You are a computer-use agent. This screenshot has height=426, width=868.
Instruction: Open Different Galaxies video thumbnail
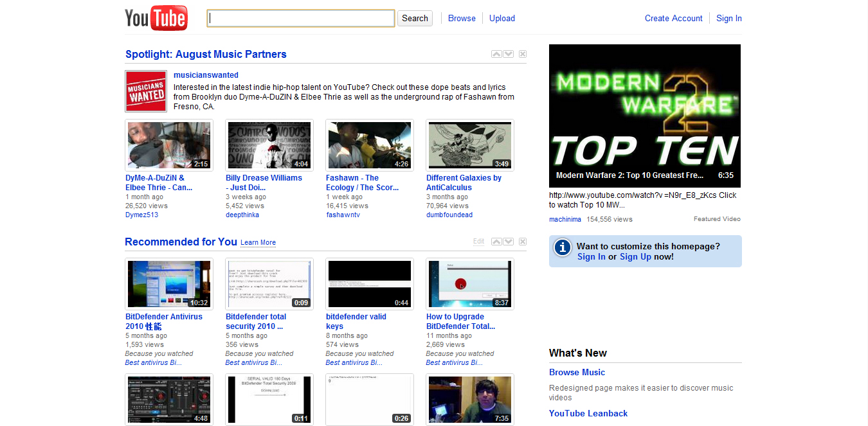pyautogui.click(x=470, y=145)
